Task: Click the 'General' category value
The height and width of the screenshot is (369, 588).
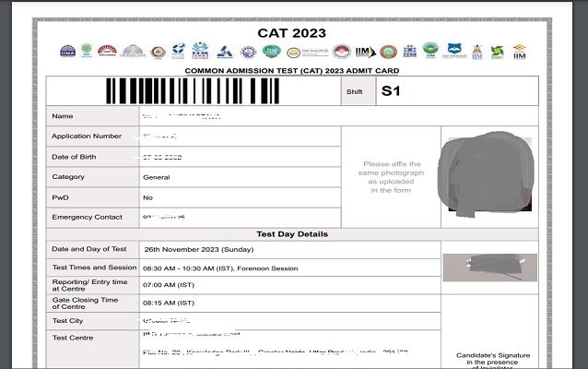Action: (157, 177)
